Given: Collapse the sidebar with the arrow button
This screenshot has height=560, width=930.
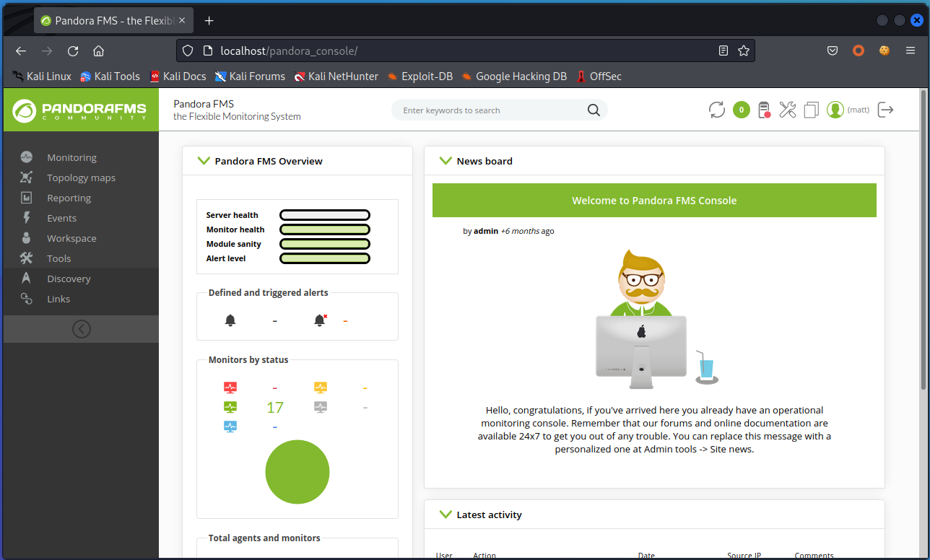Looking at the screenshot, I should 81,329.
